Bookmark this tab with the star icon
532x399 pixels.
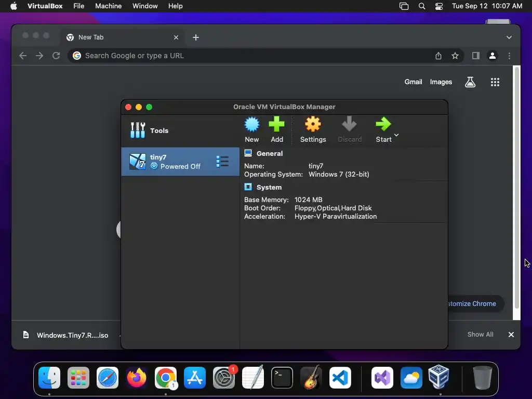455,56
